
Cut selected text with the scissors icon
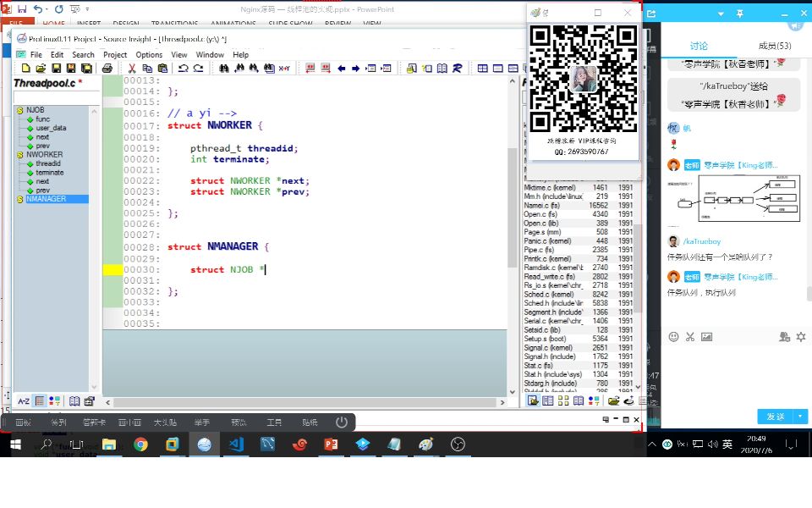pos(131,67)
